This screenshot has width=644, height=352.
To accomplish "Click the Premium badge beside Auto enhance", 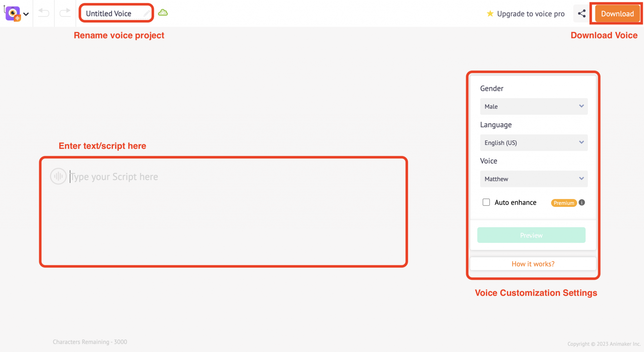I will [563, 203].
